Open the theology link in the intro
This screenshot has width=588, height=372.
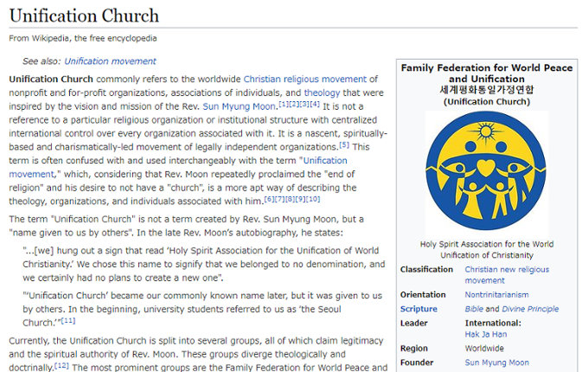322,93
